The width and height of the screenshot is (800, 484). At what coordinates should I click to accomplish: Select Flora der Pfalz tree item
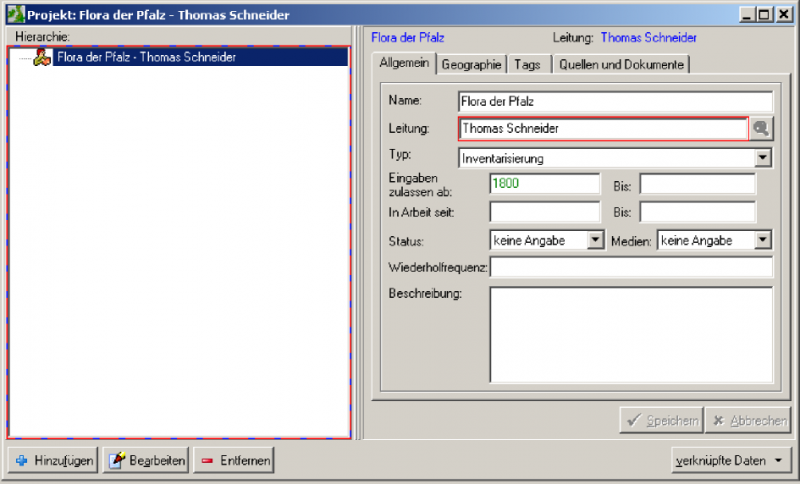(x=146, y=58)
